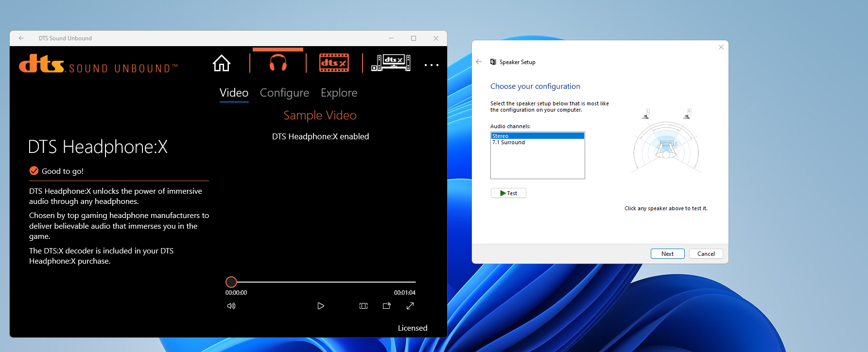
Task: Click the cast to device icon
Action: (x=387, y=306)
